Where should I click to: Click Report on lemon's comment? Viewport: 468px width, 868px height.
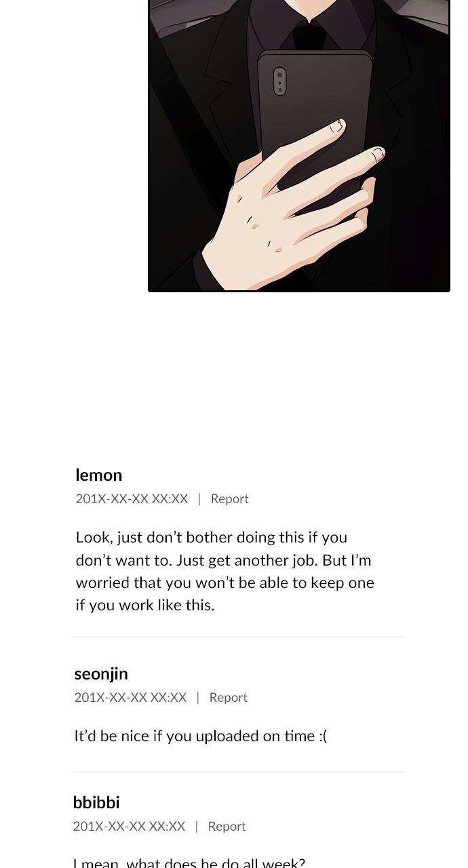pos(229,499)
